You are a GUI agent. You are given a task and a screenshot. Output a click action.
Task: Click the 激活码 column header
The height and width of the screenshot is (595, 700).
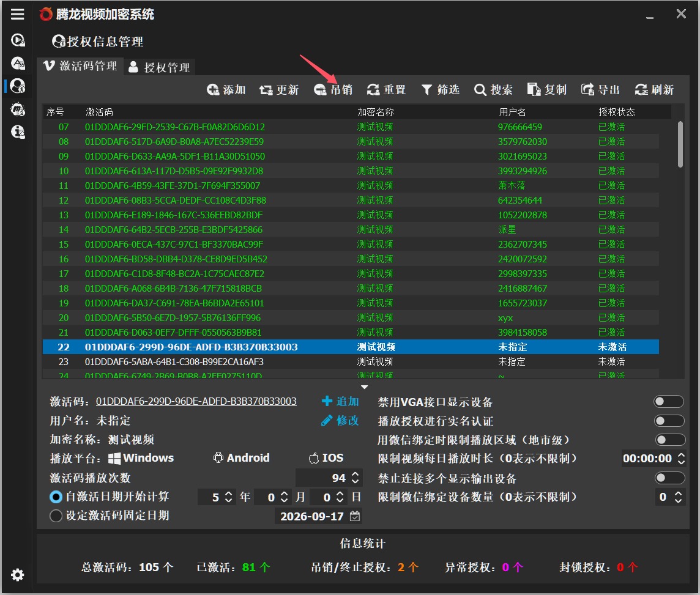[99, 112]
